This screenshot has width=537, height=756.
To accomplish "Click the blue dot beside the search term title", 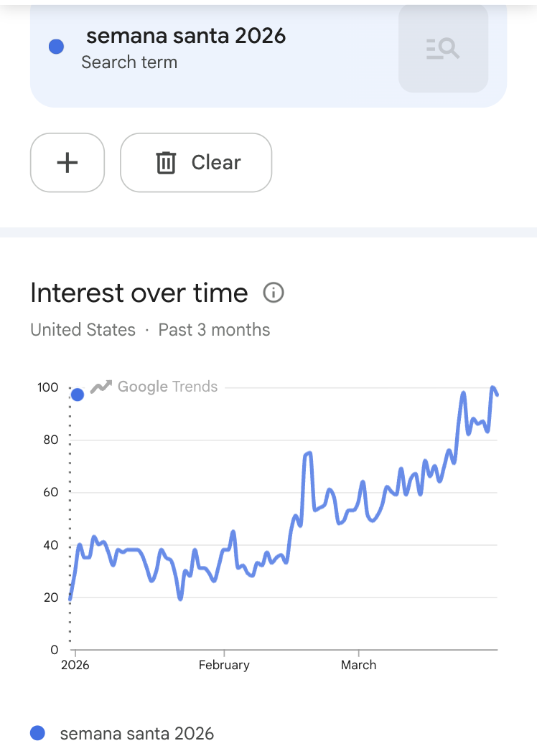I will point(56,47).
